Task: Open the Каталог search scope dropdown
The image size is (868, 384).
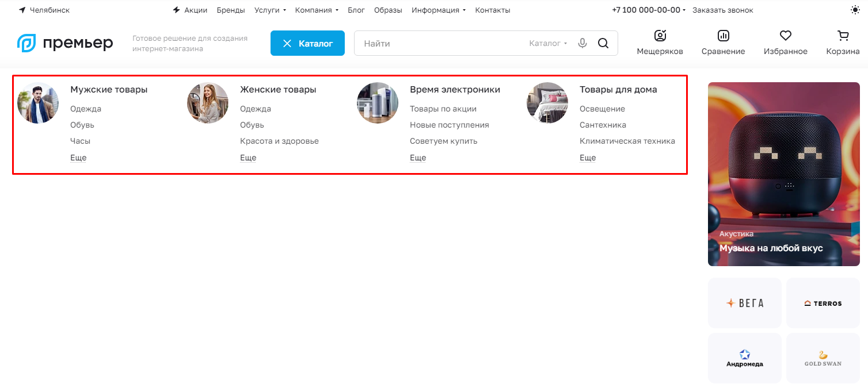Action: point(548,43)
